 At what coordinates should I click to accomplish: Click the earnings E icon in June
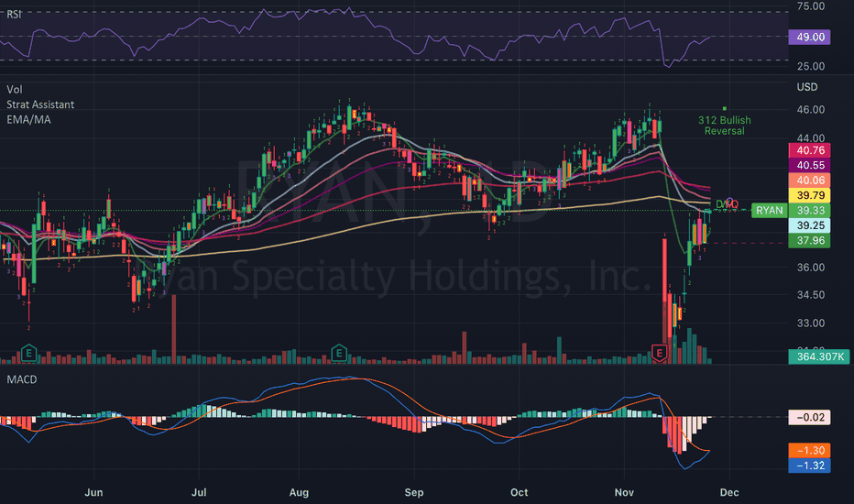[29, 354]
